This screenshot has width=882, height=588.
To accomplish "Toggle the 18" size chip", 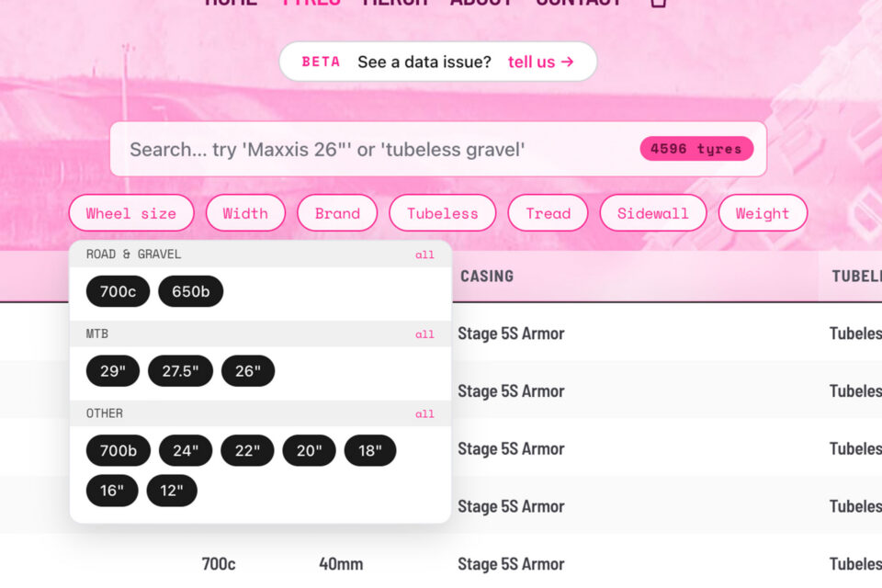I will tap(370, 451).
